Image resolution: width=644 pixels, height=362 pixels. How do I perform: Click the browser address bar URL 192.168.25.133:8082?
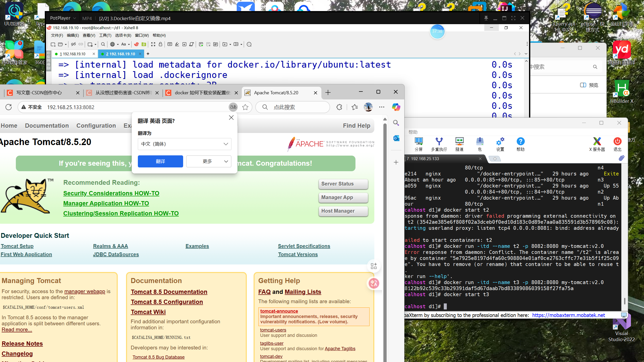(71, 107)
